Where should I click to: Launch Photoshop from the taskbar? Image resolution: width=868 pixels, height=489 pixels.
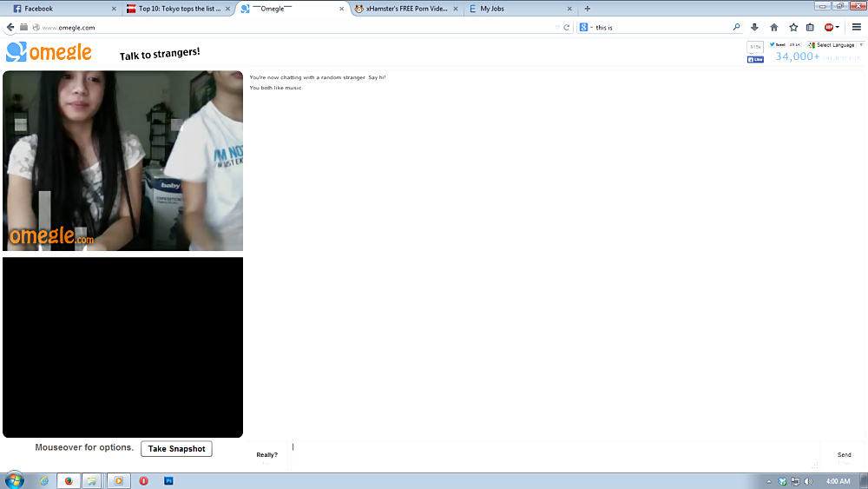(x=169, y=480)
